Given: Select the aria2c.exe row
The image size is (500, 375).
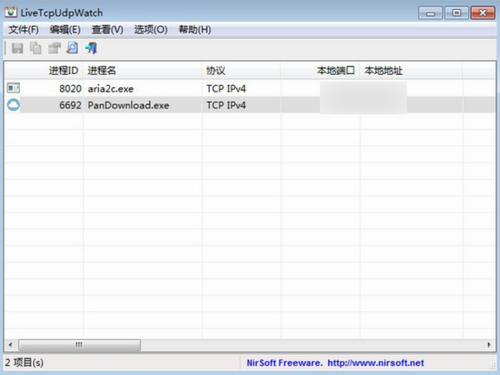Looking at the screenshot, I should click(250, 88).
